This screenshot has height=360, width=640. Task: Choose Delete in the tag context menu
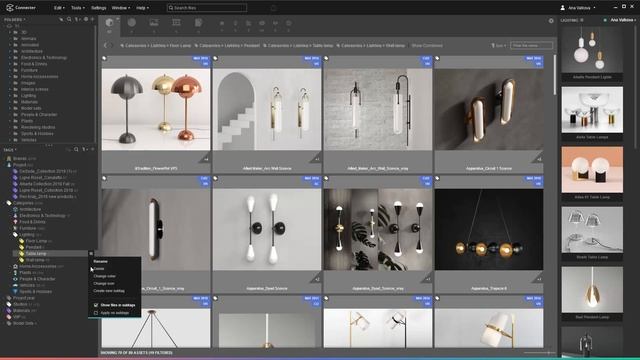click(x=99, y=269)
